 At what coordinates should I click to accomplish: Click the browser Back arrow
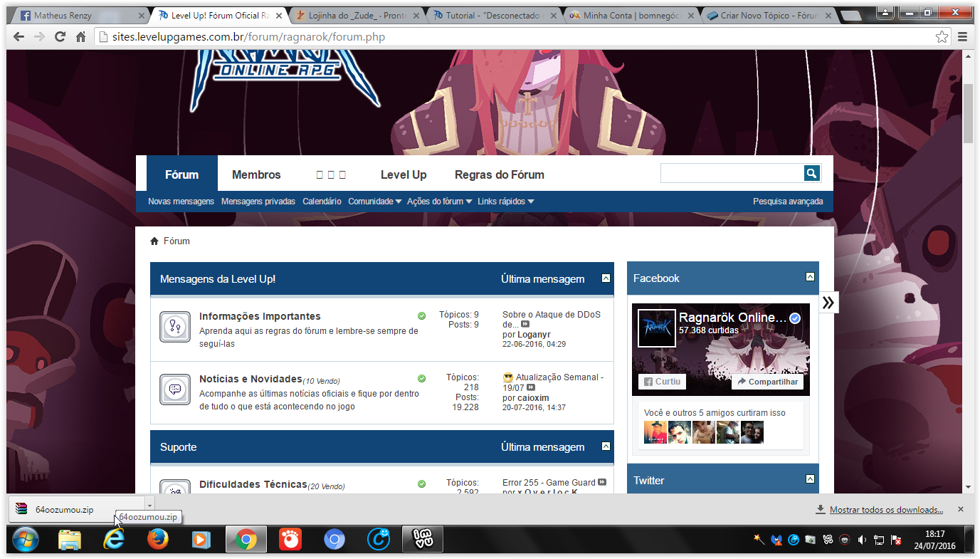tap(19, 36)
